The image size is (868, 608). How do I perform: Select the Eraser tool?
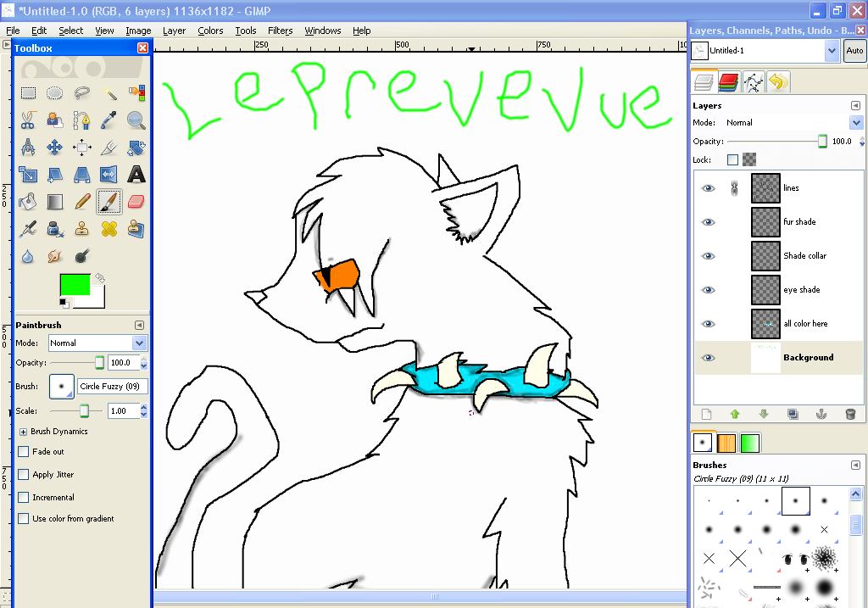tap(136, 202)
